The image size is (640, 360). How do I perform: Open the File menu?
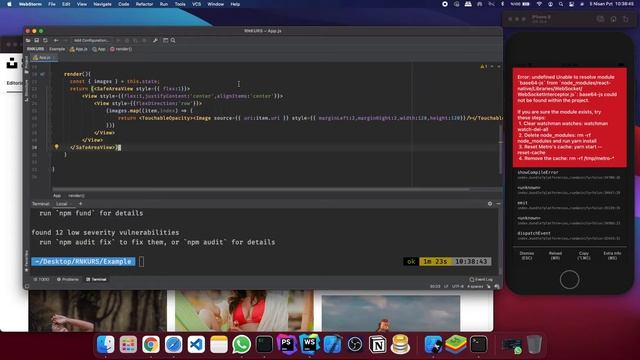(x=52, y=4)
